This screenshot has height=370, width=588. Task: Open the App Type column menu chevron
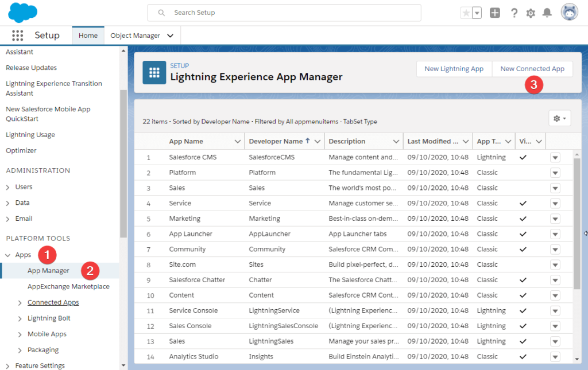tap(508, 141)
